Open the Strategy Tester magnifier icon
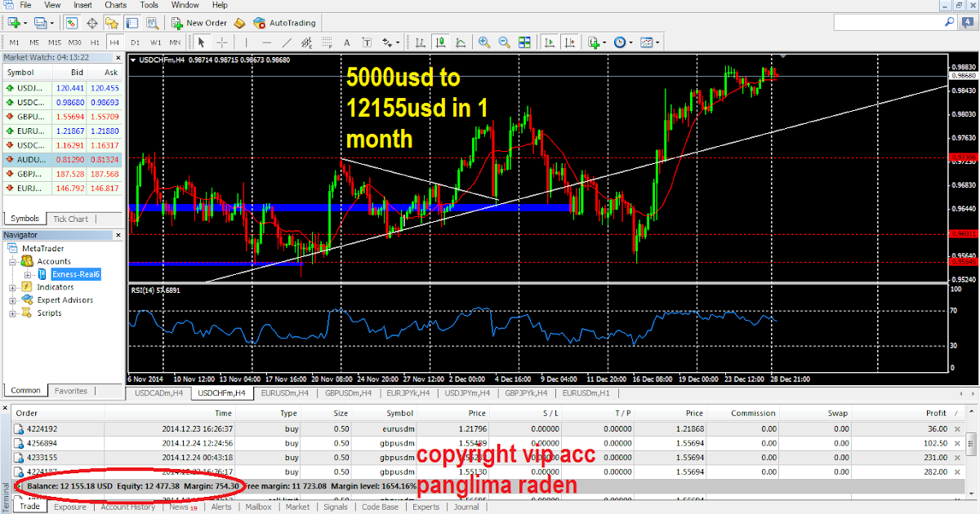980x514 pixels. (x=153, y=23)
